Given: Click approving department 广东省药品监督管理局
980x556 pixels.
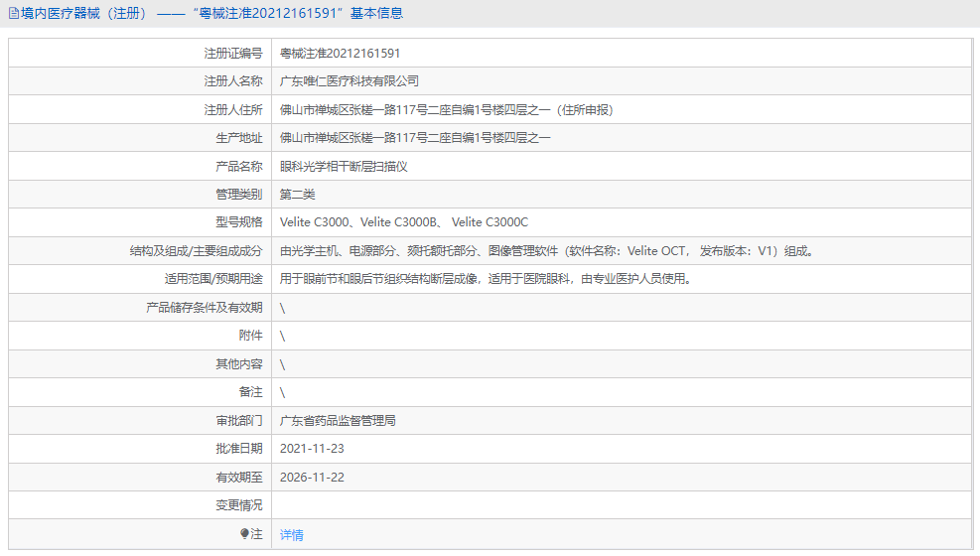Looking at the screenshot, I should pyautogui.click(x=338, y=420).
